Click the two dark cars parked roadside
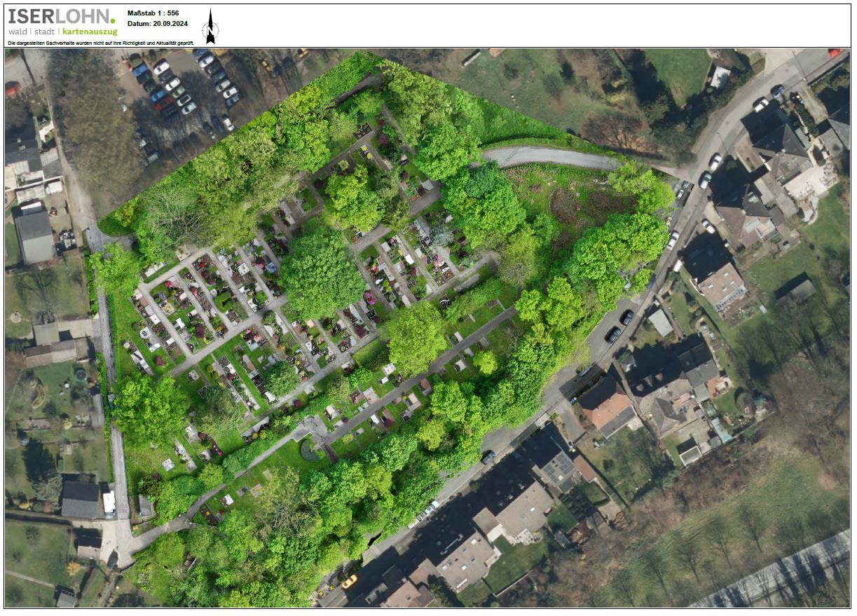This screenshot has width=857, height=616. (x=619, y=327)
